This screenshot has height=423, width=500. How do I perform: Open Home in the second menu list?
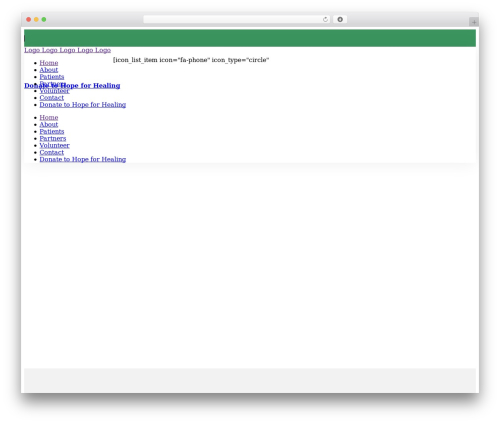click(49, 117)
